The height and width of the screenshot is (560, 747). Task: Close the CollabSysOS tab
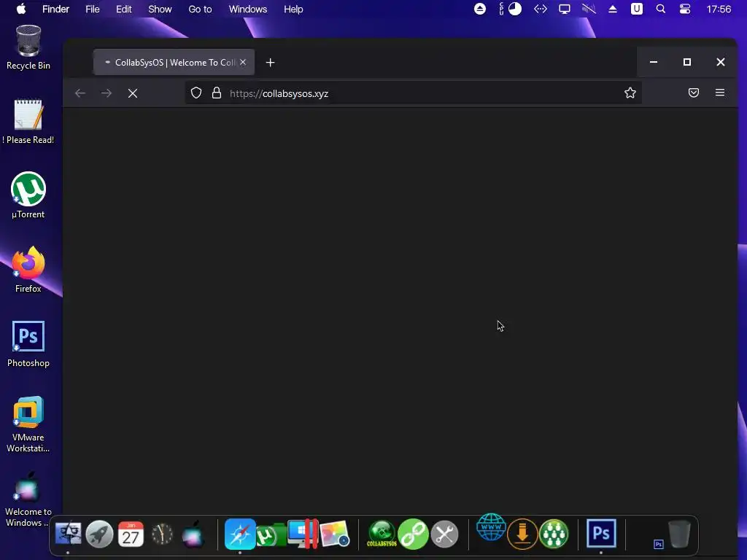[243, 62]
